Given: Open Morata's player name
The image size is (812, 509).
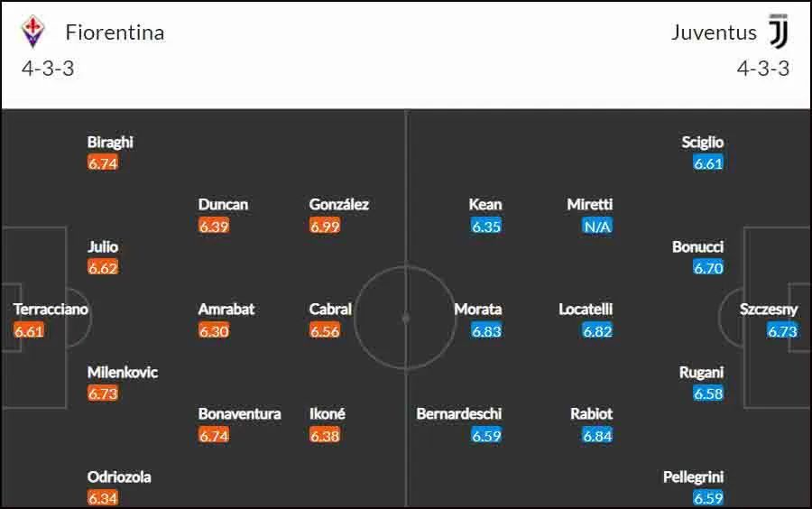Looking at the screenshot, I should (478, 310).
